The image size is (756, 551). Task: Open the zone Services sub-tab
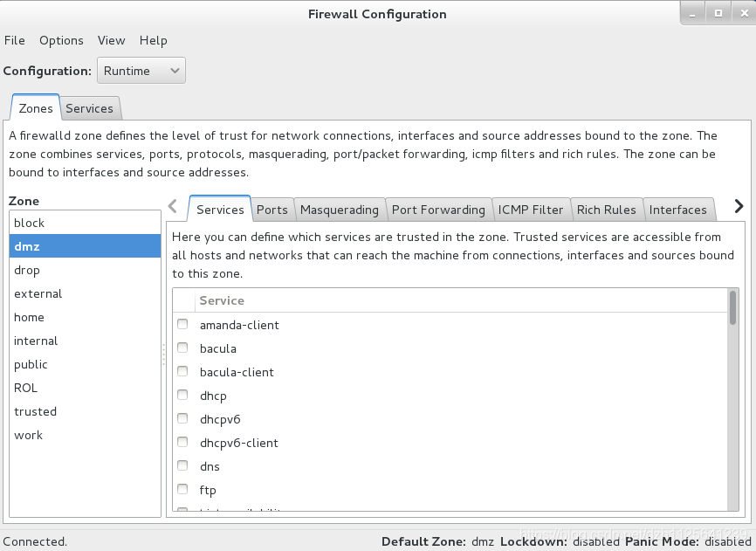point(220,210)
